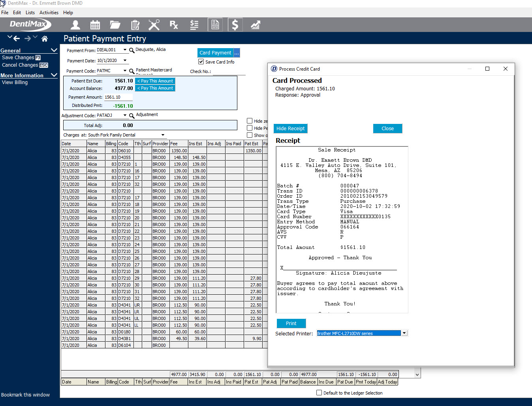532x406 pixels.
Task: Click the Check No. input field
Action: 229,71
